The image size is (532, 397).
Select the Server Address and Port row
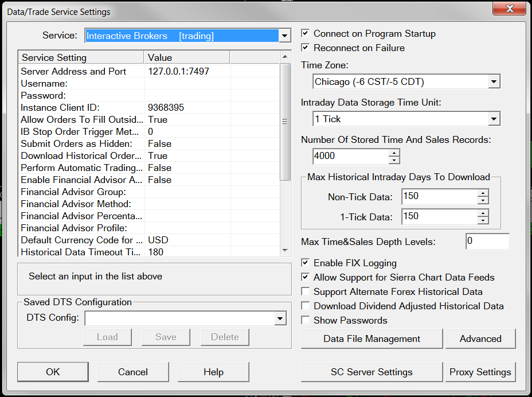[149, 71]
